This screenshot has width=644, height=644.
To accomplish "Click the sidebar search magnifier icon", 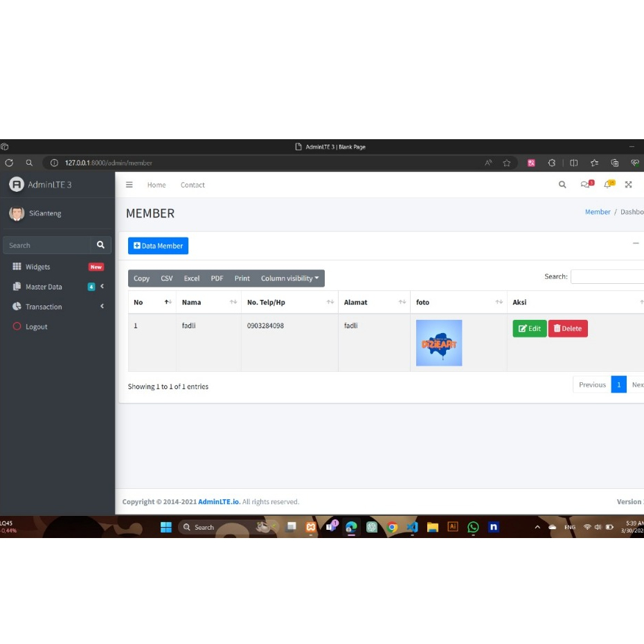I will click(x=101, y=245).
